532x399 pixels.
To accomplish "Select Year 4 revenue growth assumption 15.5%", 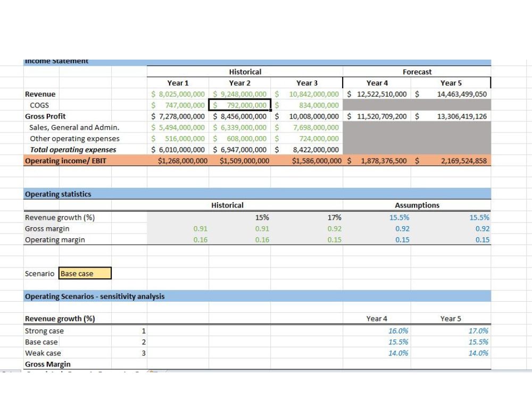I will (x=377, y=218).
